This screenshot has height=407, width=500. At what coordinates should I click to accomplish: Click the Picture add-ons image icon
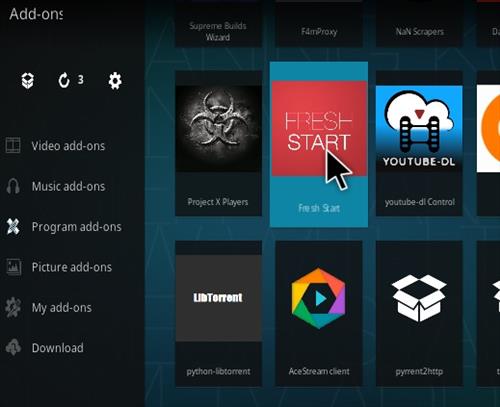[x=13, y=267]
